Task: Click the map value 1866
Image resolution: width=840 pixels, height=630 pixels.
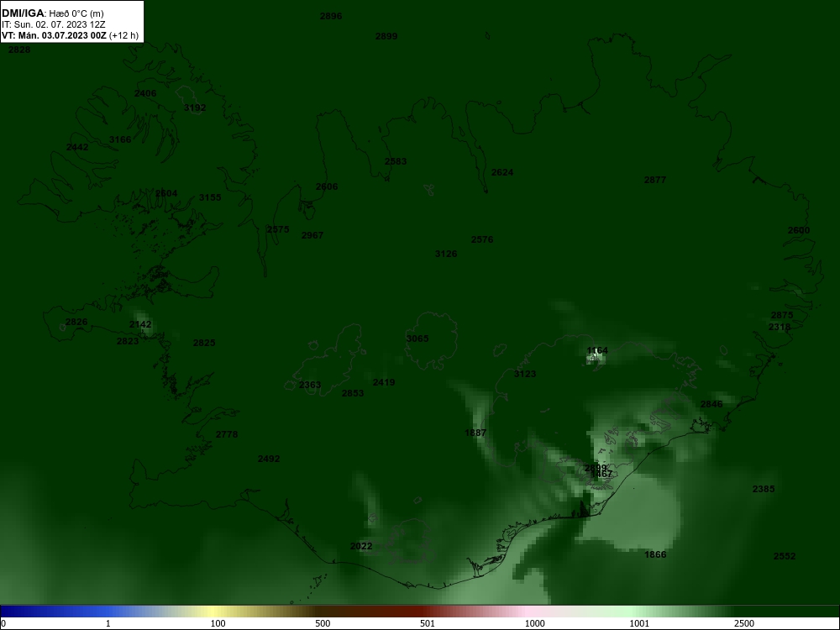Action: (x=655, y=554)
